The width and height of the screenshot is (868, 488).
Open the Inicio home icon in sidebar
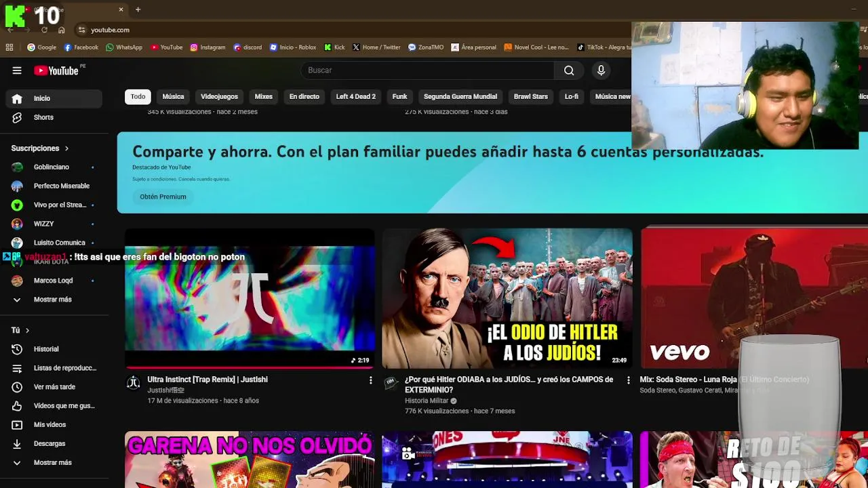tap(17, 98)
